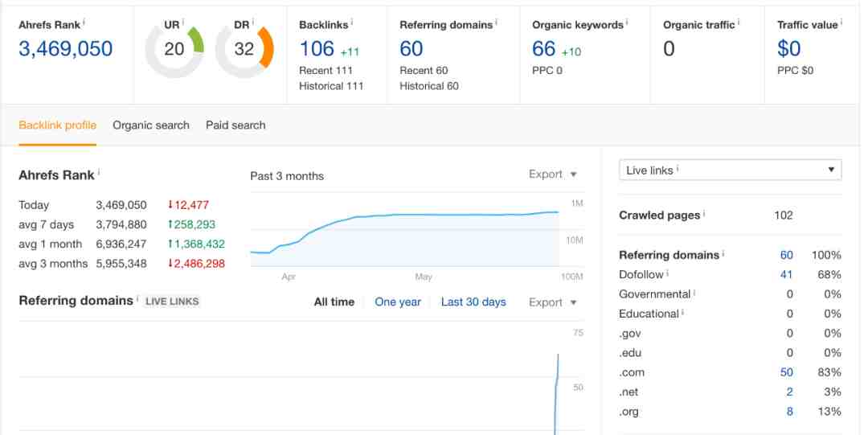
Task: Click the info icon next to Ahrefs Rank header
Action: pyautogui.click(x=84, y=23)
